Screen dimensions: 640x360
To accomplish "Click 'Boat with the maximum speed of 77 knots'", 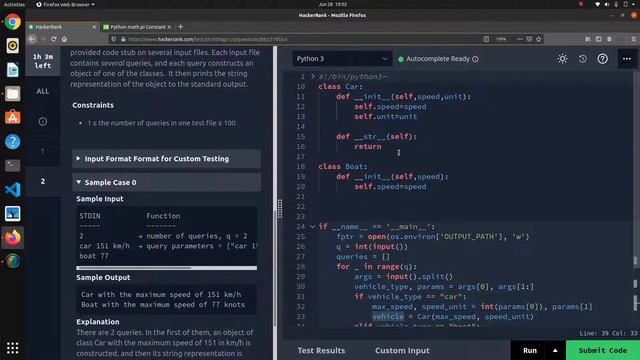I will 163,304.
